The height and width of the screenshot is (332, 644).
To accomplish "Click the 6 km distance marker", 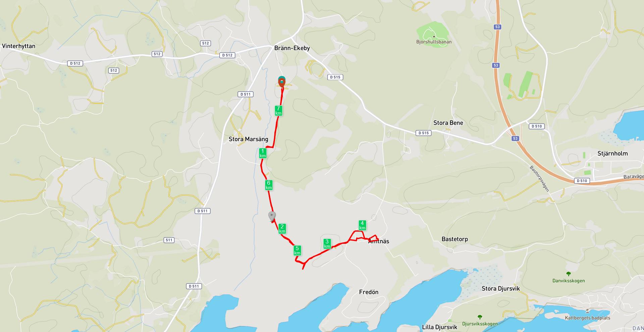I will pos(269,185).
